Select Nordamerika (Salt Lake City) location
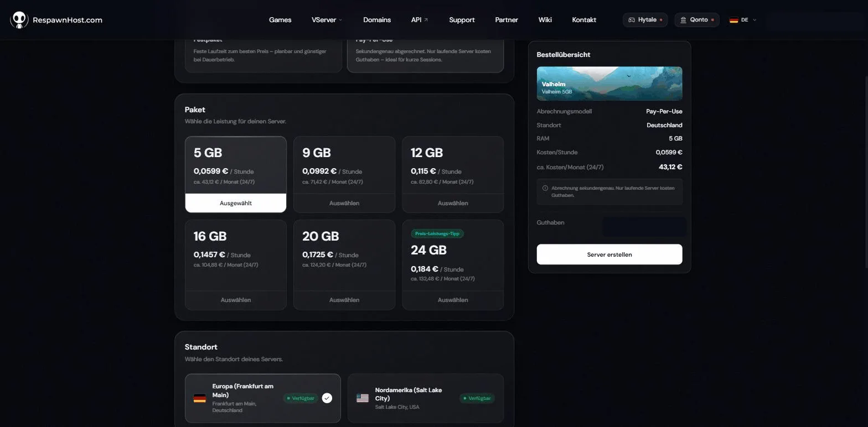This screenshot has width=868, height=427. [426, 398]
